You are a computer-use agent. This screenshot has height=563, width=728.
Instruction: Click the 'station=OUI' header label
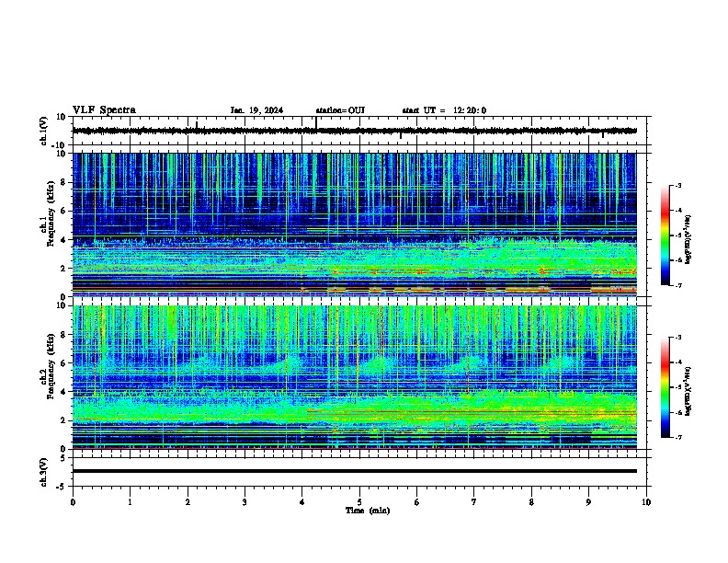pyautogui.click(x=340, y=110)
